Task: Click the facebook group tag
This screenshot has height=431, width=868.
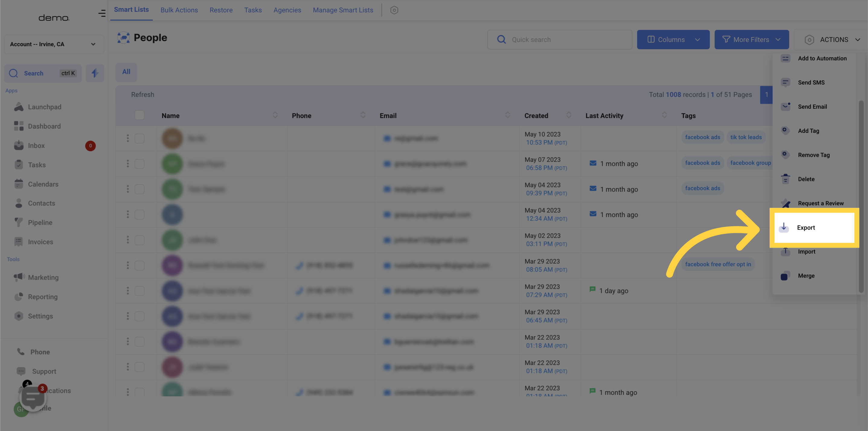Action: pos(750,163)
